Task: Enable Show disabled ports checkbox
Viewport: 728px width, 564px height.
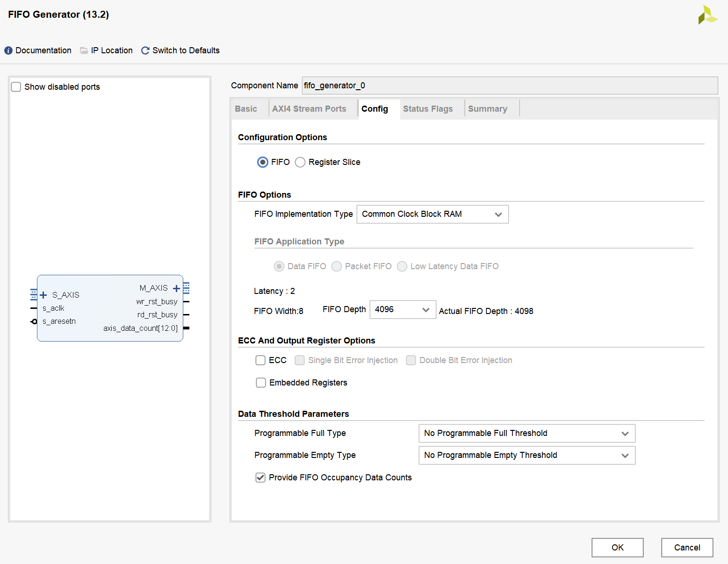Action: [16, 87]
